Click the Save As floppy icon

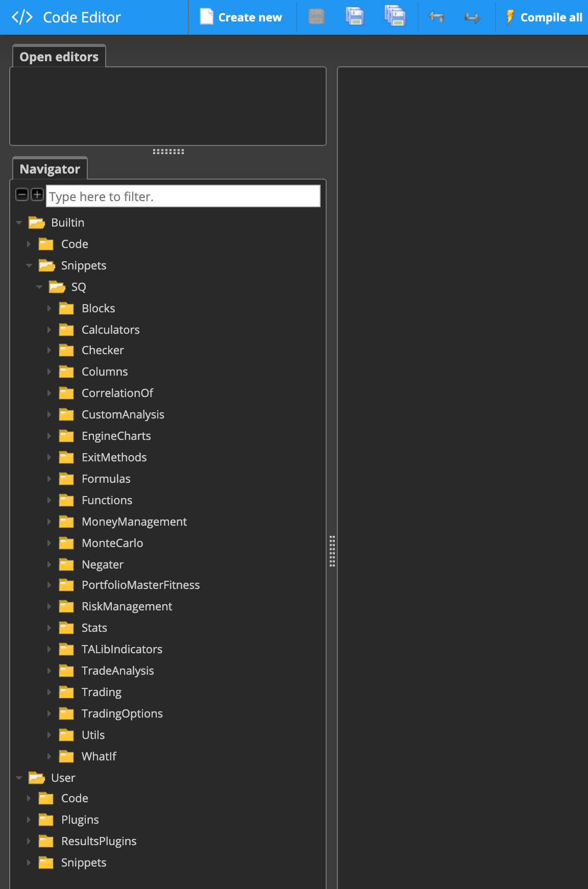coord(355,17)
